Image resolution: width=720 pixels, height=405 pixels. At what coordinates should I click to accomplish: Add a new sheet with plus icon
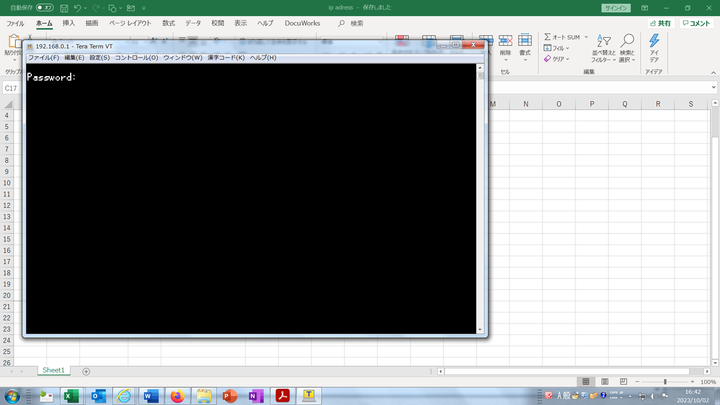[x=86, y=371]
